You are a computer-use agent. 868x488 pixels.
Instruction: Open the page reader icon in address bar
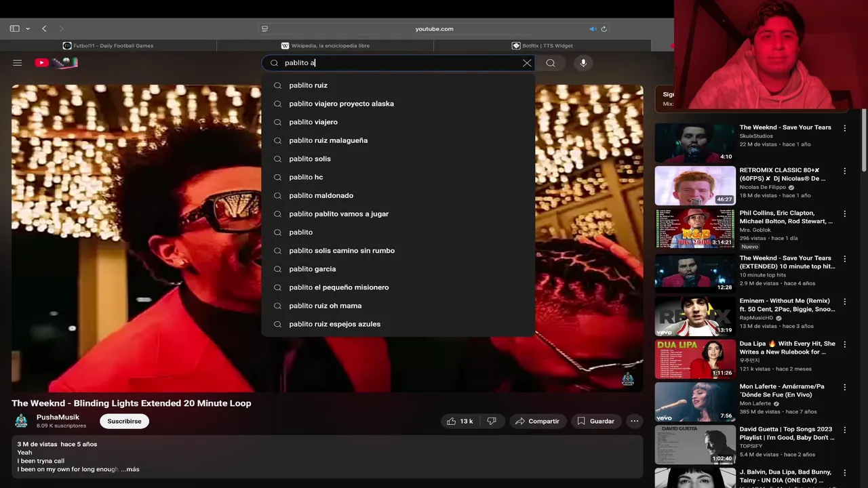pos(265,28)
